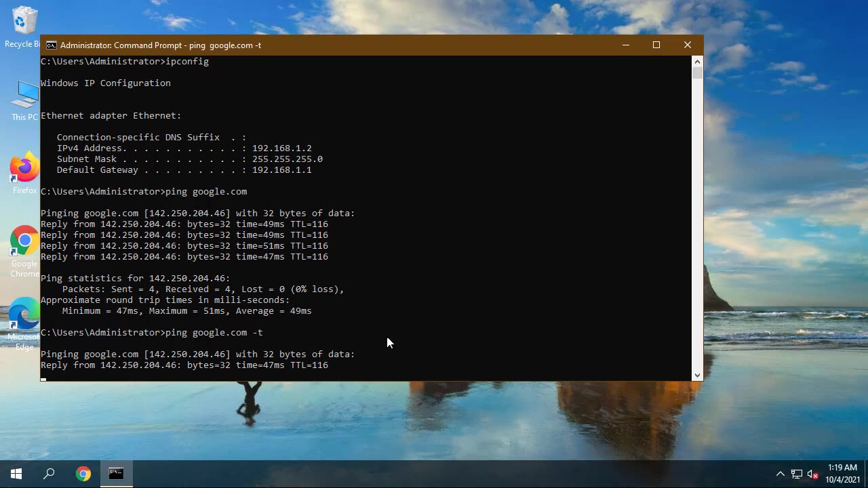
Task: Click the 'ping google.com -t' command text
Action: tap(214, 333)
